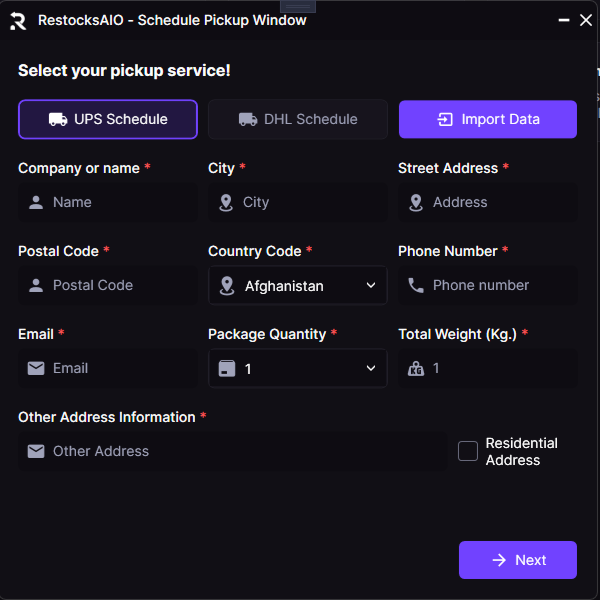Image resolution: width=600 pixels, height=600 pixels.
Task: Enable the Residential Address checkbox
Action: pyautogui.click(x=468, y=451)
